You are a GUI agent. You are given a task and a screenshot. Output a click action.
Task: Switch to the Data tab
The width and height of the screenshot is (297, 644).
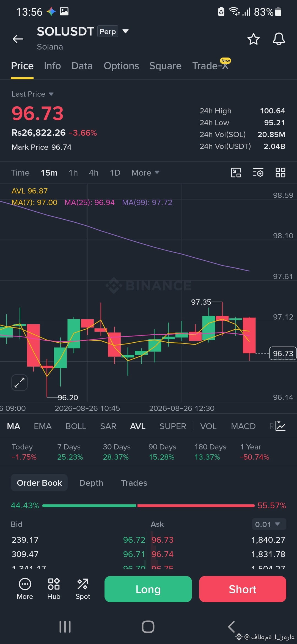82,66
